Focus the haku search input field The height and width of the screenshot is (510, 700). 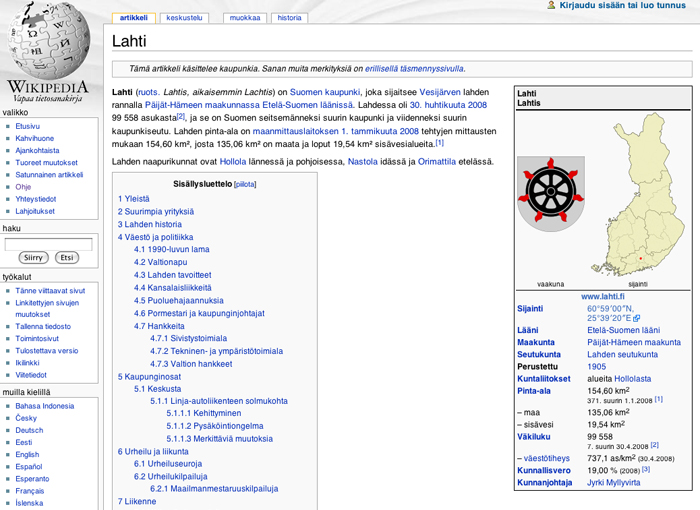tap(48, 244)
